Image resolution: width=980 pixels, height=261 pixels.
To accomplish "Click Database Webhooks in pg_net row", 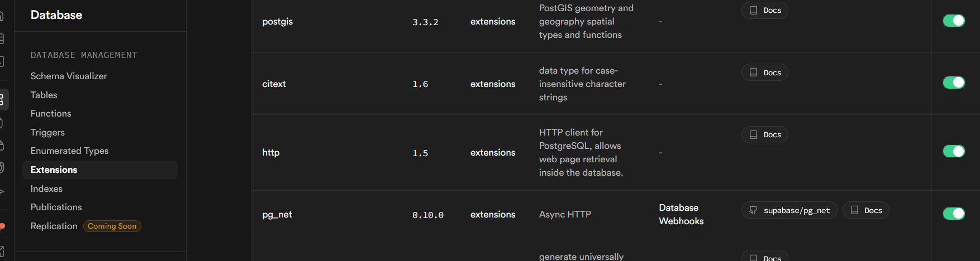I will coord(681,214).
